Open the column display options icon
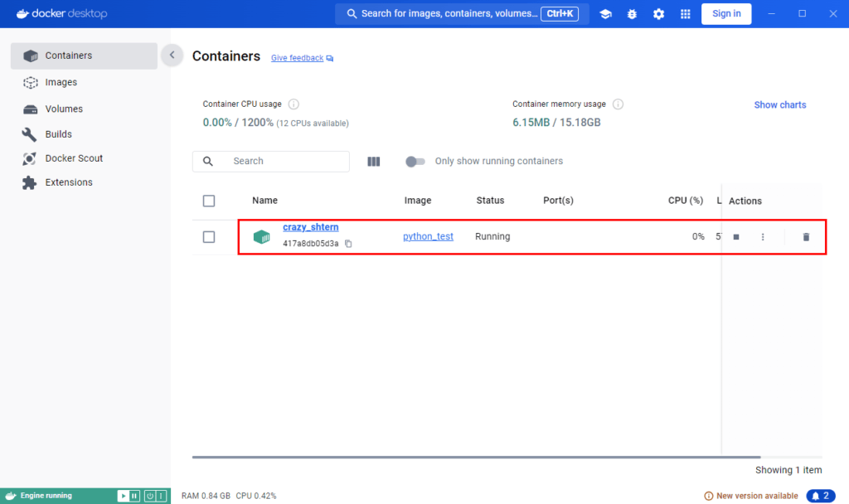The image size is (849, 504). click(373, 162)
